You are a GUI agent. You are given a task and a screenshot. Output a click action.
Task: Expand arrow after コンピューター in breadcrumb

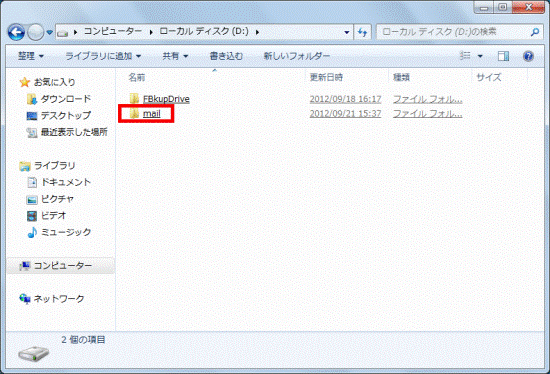coord(151,32)
